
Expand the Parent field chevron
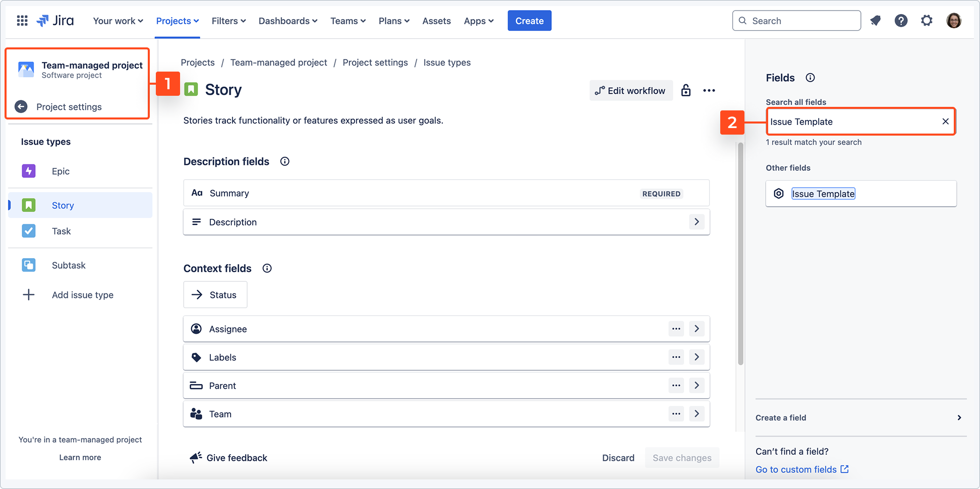[697, 385]
